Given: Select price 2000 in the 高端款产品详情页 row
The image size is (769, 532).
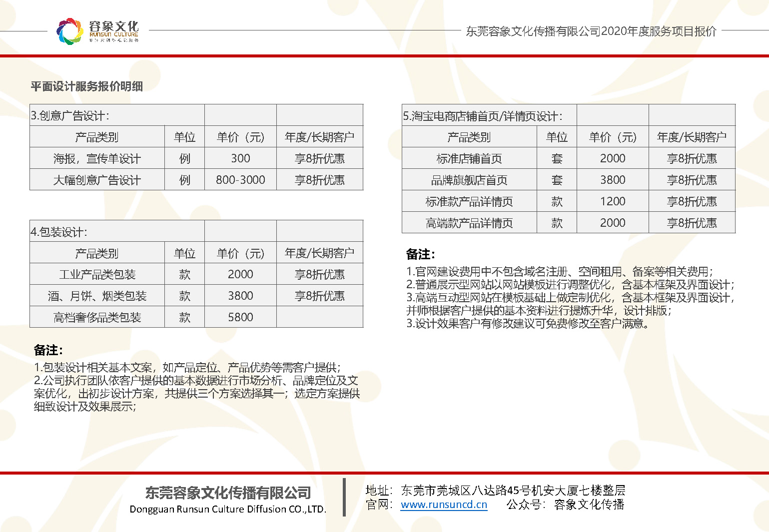Looking at the screenshot, I should click(613, 223).
